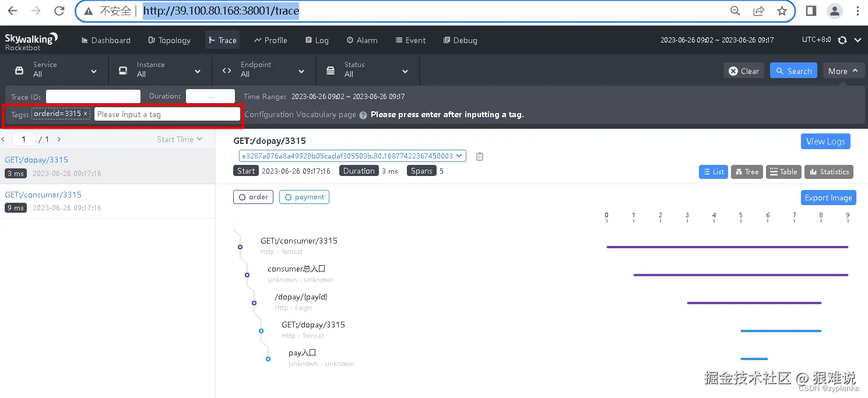Share this page via share icon
The width and height of the screenshot is (868, 398).
click(x=759, y=11)
